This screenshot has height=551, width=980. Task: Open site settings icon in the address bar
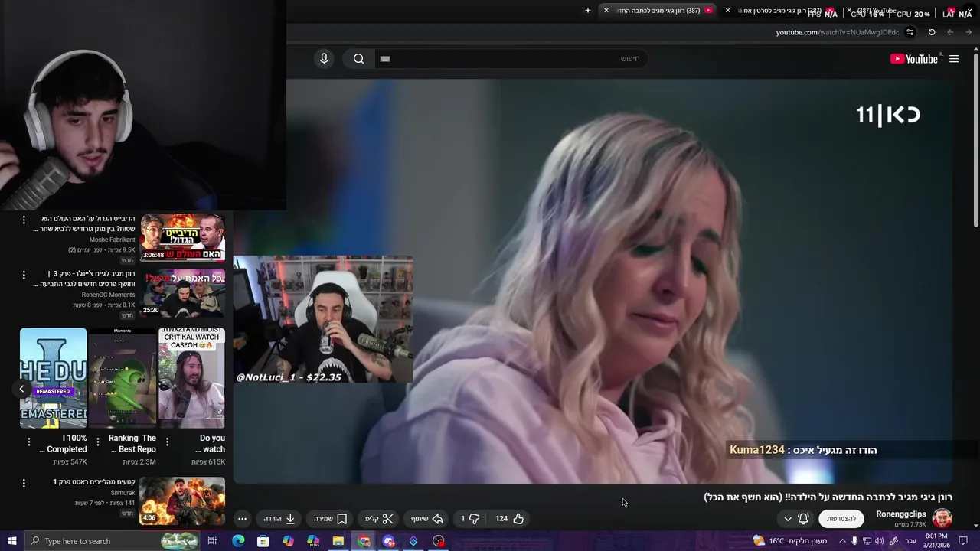[910, 32]
